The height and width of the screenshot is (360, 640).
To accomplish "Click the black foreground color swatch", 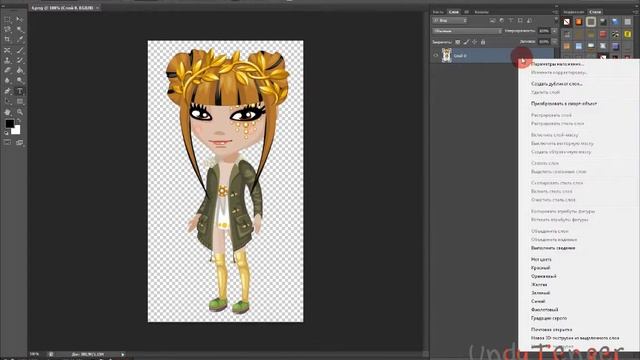I will coord(9,123).
